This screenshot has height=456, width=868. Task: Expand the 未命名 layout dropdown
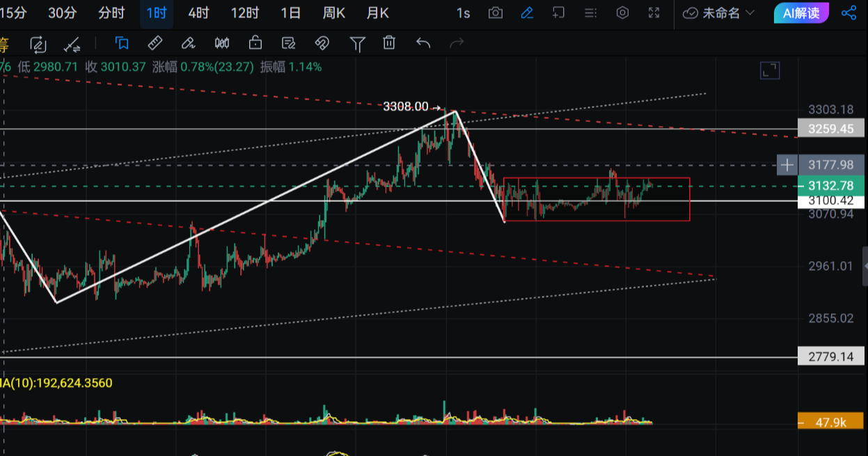click(x=718, y=13)
